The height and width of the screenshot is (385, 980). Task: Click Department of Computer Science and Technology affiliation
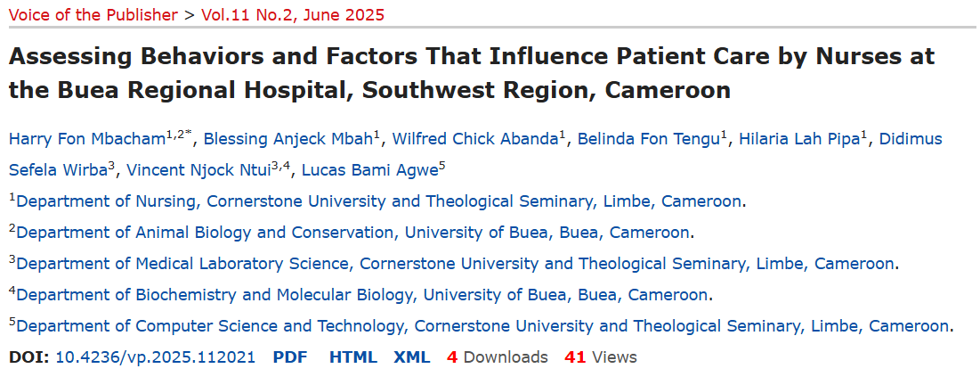point(482,326)
